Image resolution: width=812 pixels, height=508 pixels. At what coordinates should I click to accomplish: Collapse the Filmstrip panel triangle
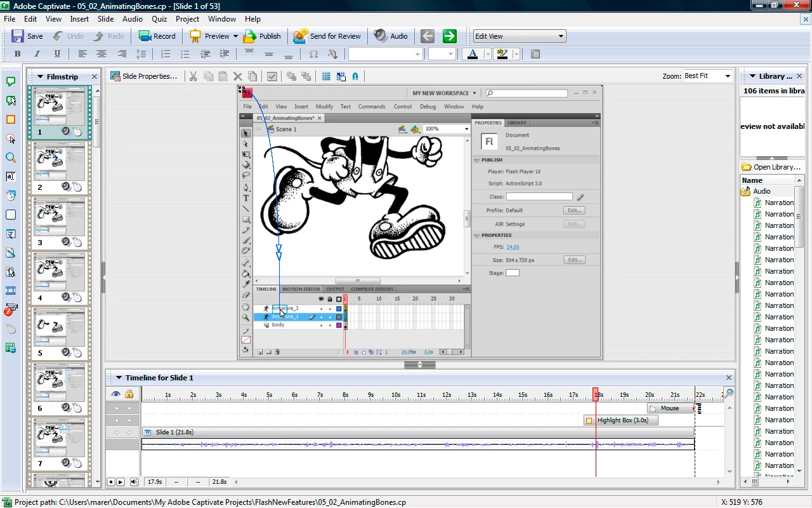40,77
